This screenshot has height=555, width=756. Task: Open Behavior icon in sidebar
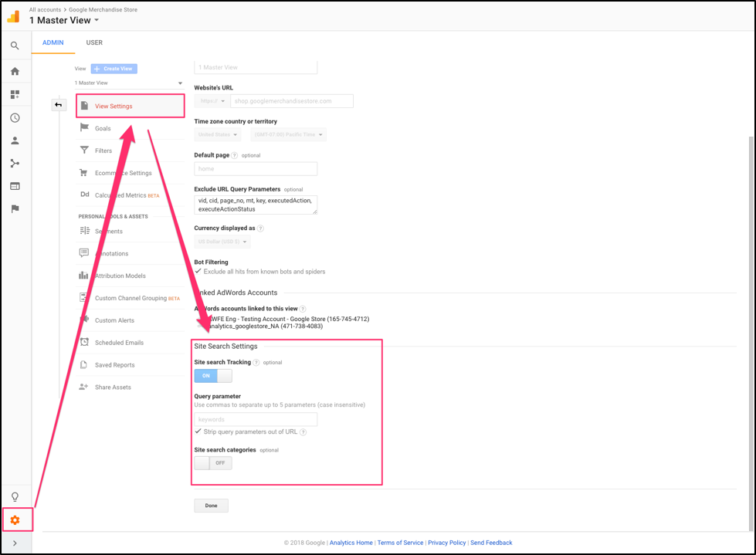coord(15,186)
